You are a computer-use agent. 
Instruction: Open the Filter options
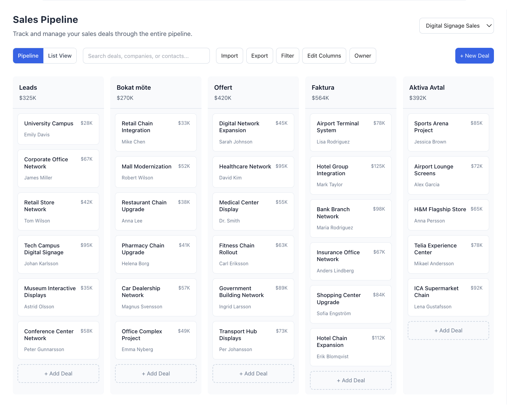[287, 56]
